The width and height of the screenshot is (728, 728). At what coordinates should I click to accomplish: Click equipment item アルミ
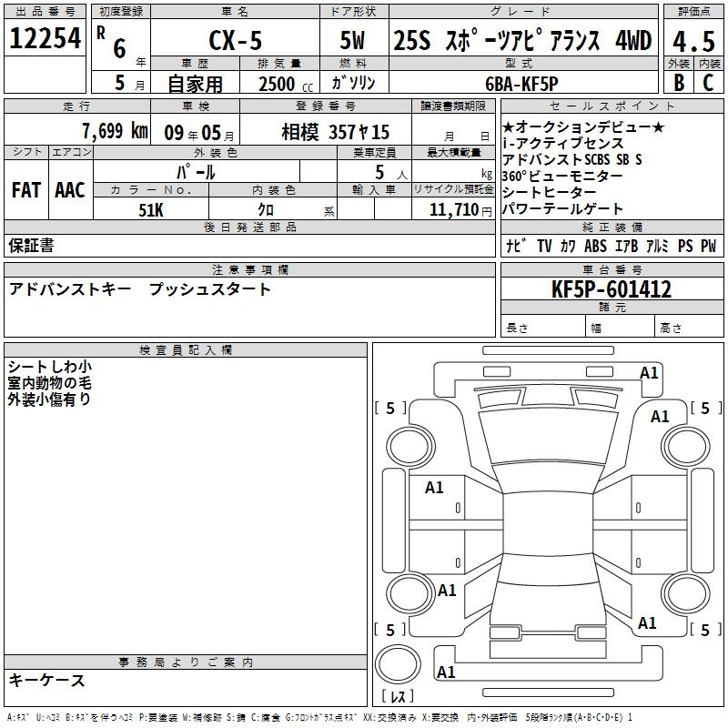[657, 246]
